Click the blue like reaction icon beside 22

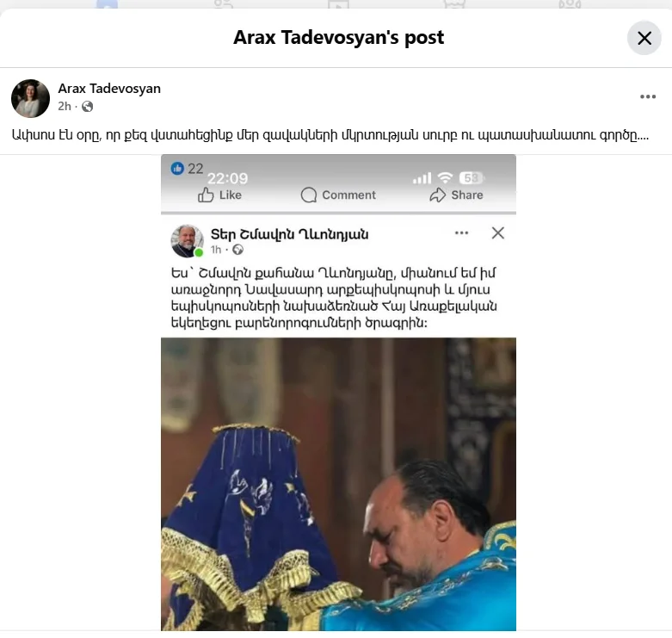click(x=177, y=168)
